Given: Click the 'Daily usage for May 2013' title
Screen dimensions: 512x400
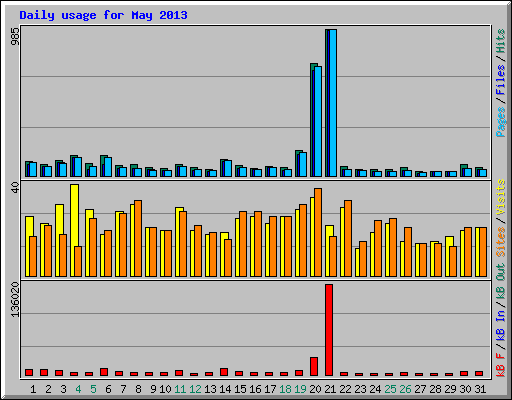Looking at the screenshot, I should click(x=103, y=15).
